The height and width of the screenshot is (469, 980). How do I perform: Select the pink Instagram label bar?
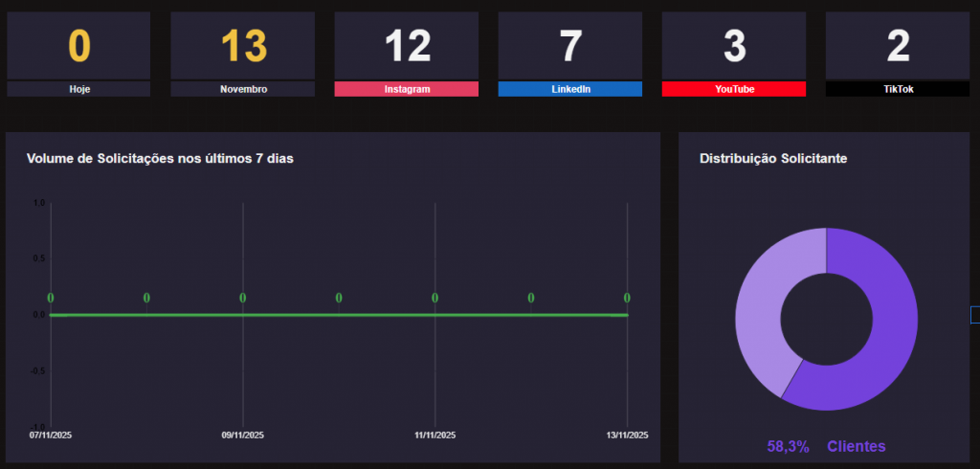406,89
